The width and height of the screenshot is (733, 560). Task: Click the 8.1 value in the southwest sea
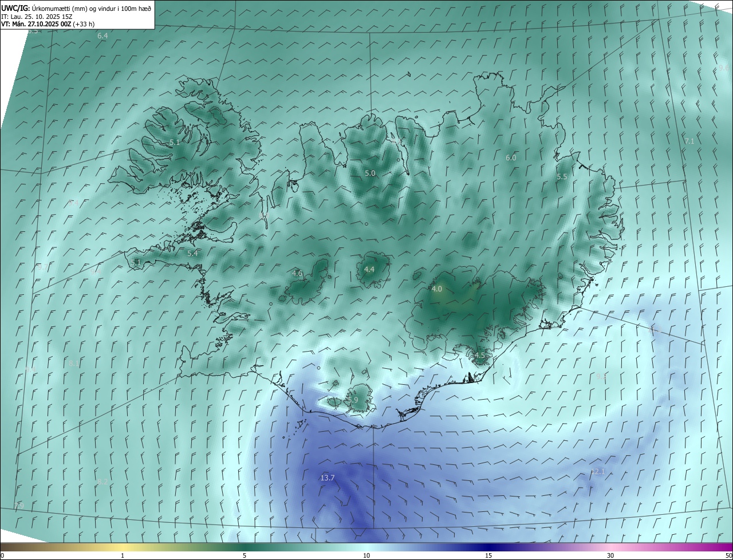pos(74,363)
